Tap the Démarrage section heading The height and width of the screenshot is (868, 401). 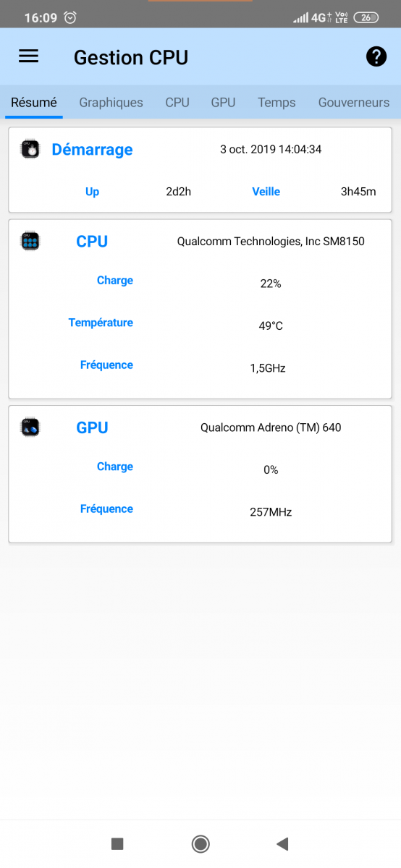point(92,150)
